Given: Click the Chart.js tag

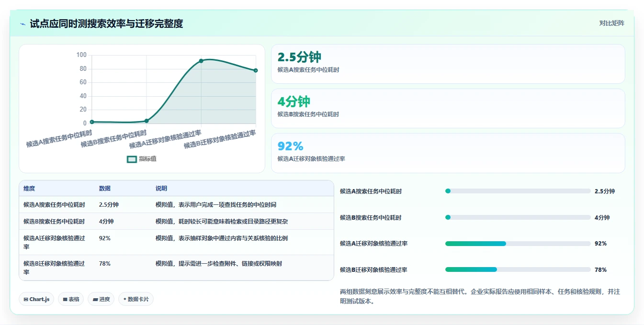Looking at the screenshot, I should [x=36, y=299].
